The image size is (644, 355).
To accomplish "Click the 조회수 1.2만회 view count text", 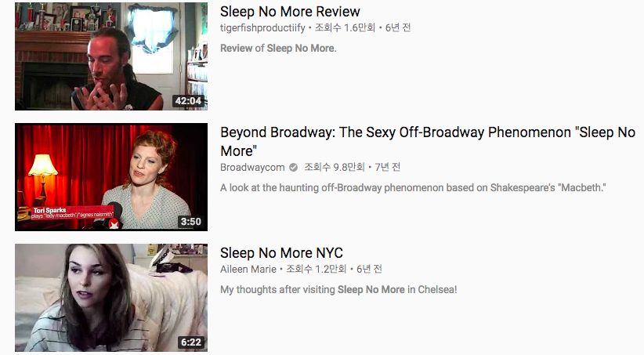I will pyautogui.click(x=317, y=269).
